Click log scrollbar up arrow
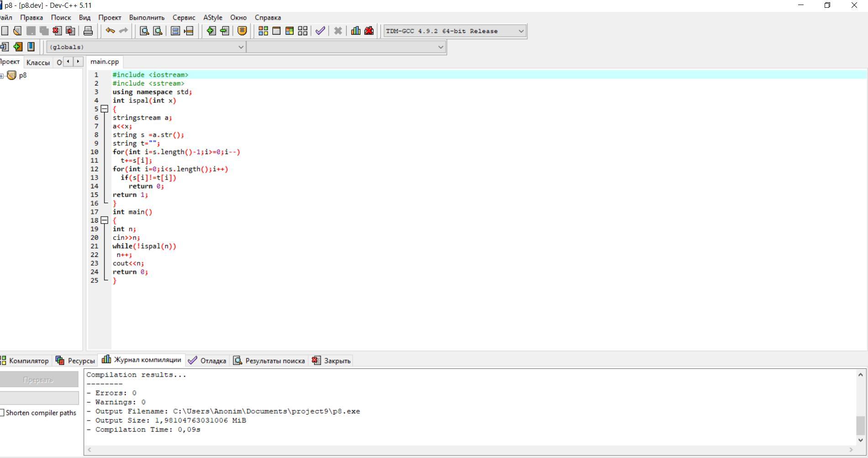 [x=861, y=375]
